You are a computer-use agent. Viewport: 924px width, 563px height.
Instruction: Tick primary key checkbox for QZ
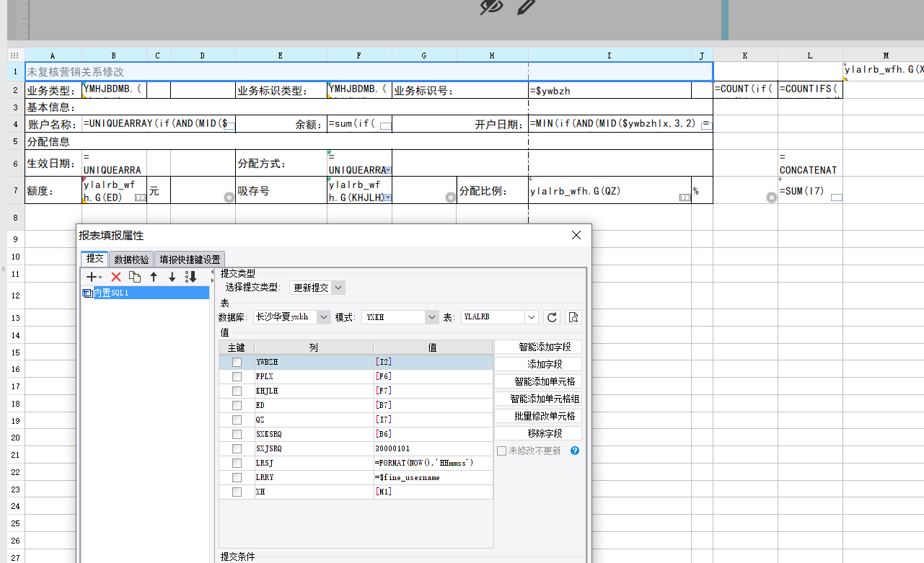(237, 420)
